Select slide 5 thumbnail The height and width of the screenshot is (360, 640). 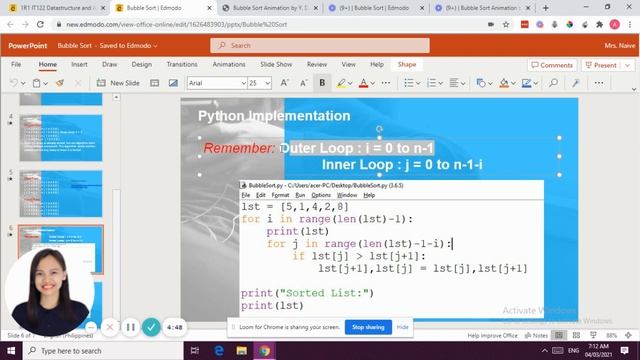click(61, 193)
